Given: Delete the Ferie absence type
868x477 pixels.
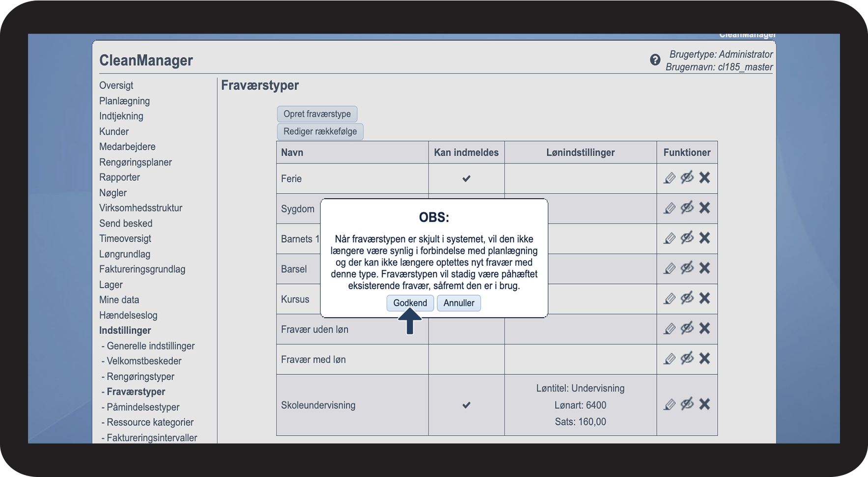Looking at the screenshot, I should pyautogui.click(x=704, y=178).
